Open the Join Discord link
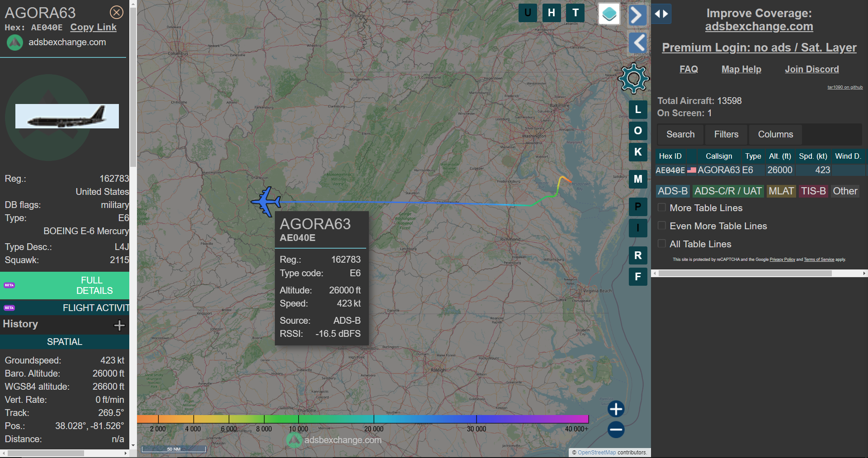The width and height of the screenshot is (868, 458). [811, 69]
